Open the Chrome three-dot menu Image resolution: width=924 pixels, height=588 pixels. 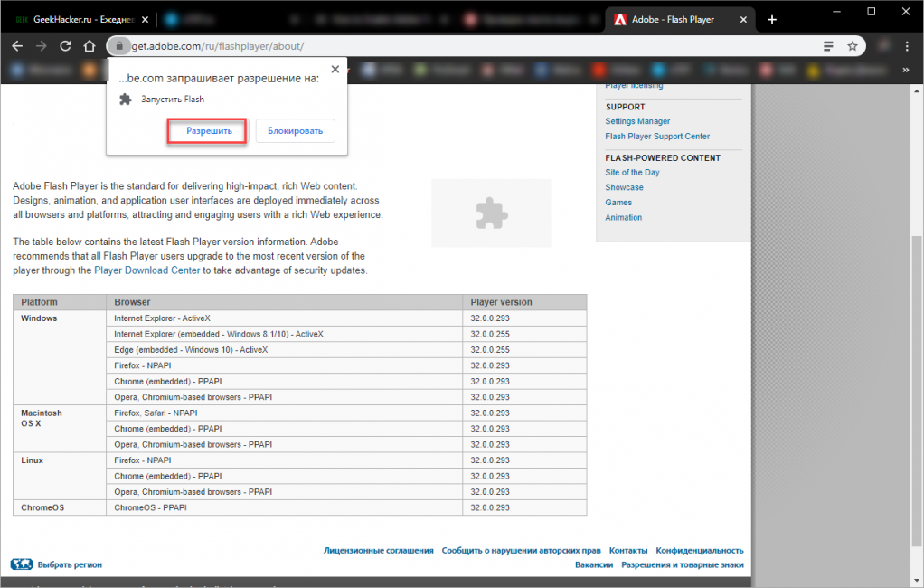pyautogui.click(x=904, y=45)
